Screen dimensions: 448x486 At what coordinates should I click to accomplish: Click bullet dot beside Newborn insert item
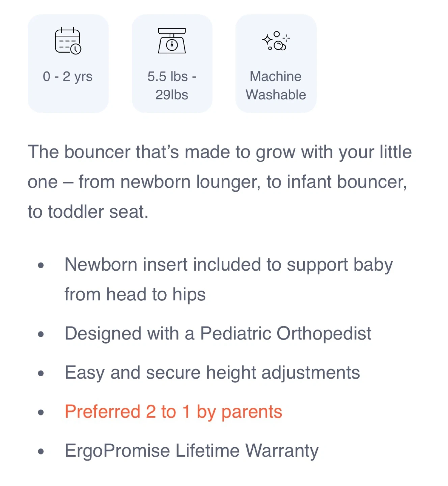click(41, 265)
